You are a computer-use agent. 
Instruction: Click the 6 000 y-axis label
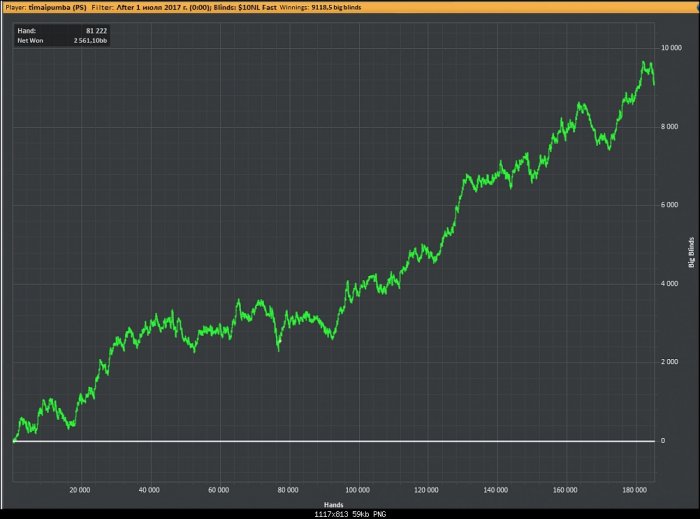click(x=669, y=205)
